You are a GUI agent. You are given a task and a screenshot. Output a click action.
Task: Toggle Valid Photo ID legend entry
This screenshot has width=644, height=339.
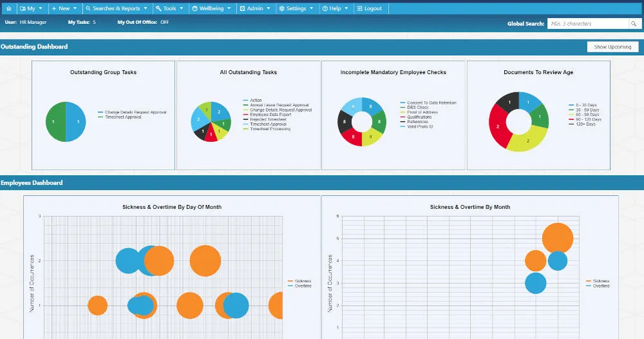tap(417, 126)
